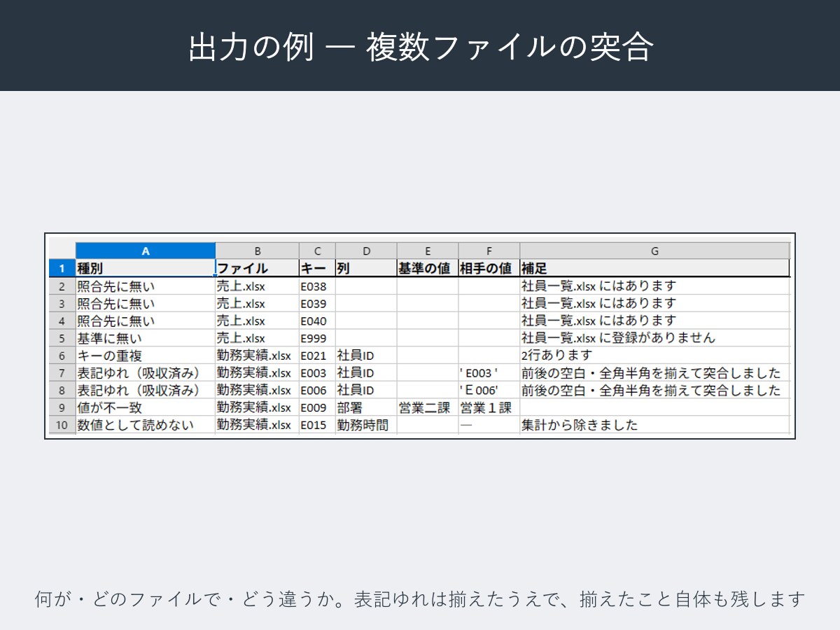Select the E021 key cell
The image size is (840, 630).
[x=318, y=356]
